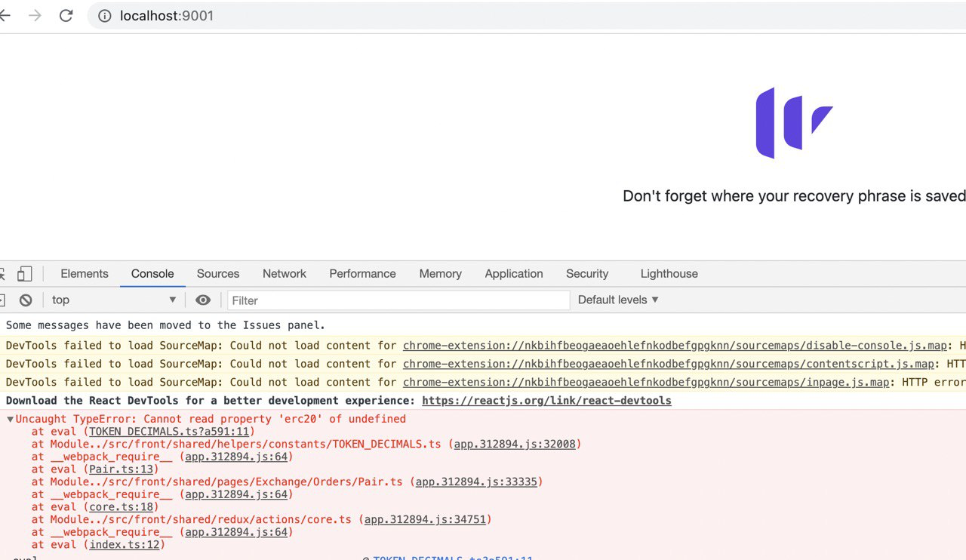
Task: Open the 'top' JavaScript context dropdown
Action: coord(114,300)
